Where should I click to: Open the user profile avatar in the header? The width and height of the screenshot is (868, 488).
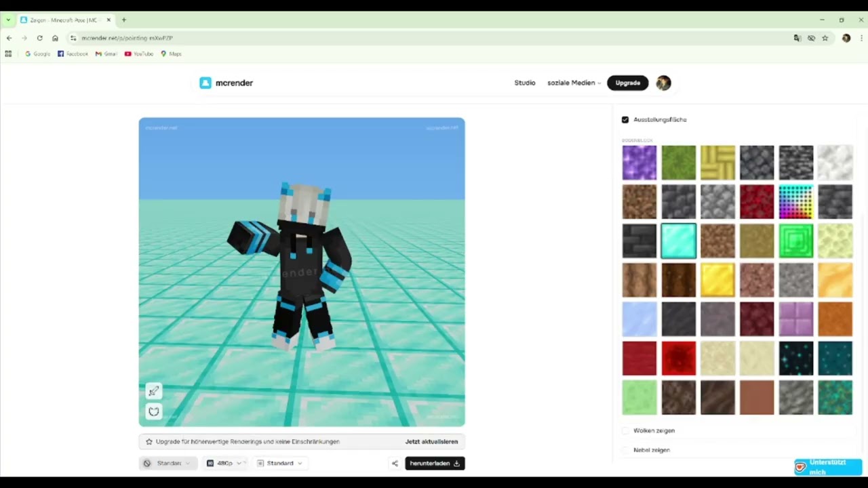click(x=663, y=83)
